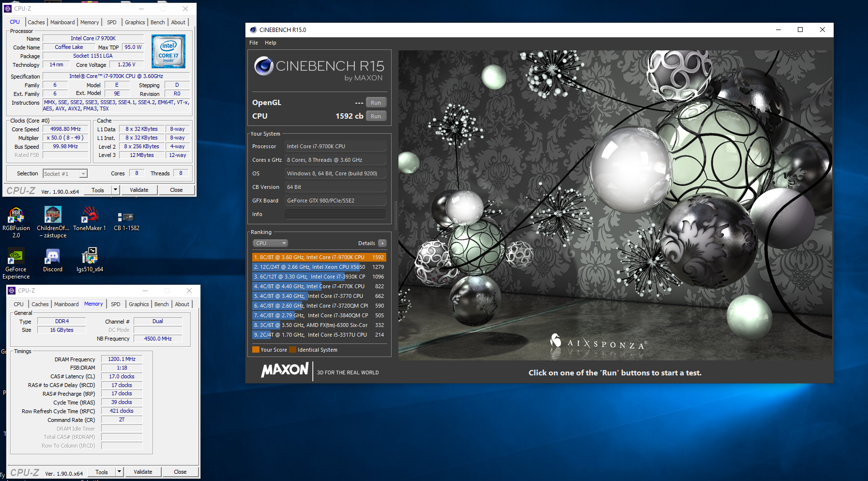
Task: Click Core Speed value 4998.80 MHz
Action: tap(65, 129)
